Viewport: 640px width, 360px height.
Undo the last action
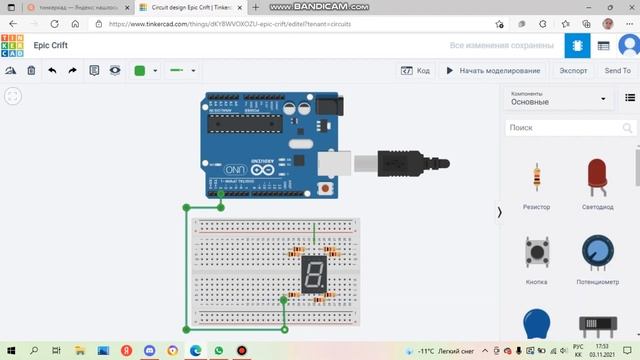52,71
